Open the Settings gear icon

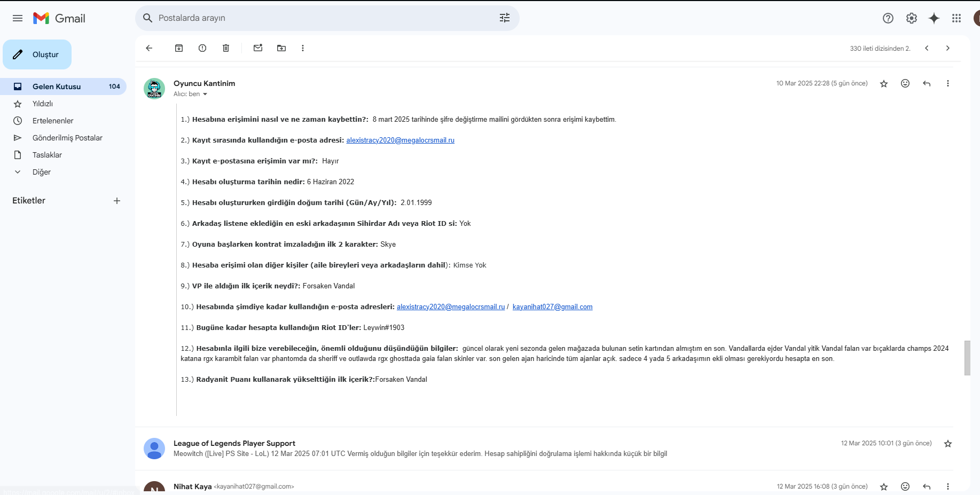(912, 18)
